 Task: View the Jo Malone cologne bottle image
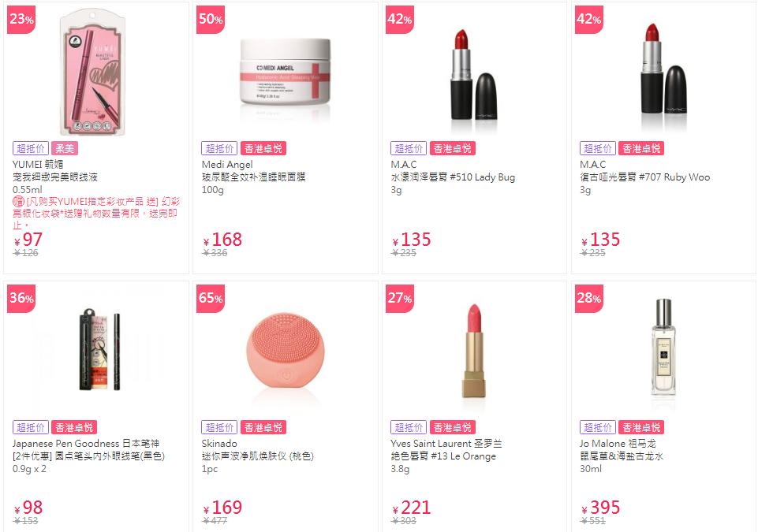tap(663, 347)
